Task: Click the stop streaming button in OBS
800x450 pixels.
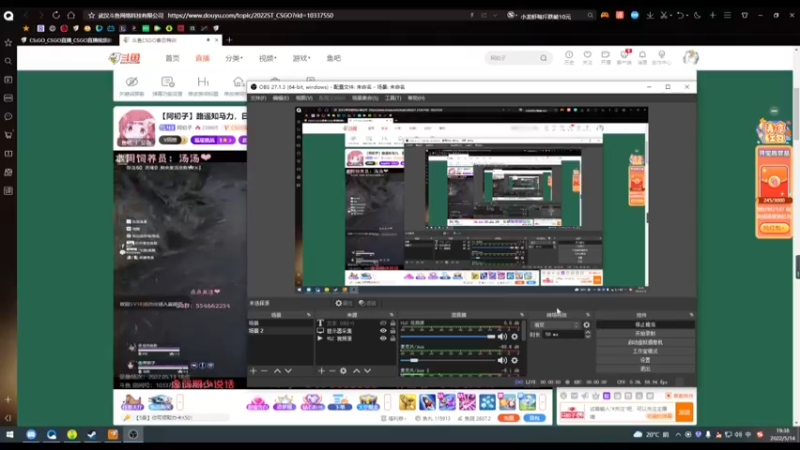Action: pyautogui.click(x=645, y=324)
